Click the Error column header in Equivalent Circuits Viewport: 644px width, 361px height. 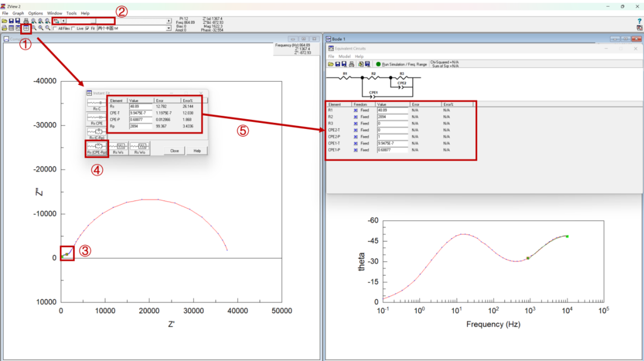pyautogui.click(x=425, y=104)
